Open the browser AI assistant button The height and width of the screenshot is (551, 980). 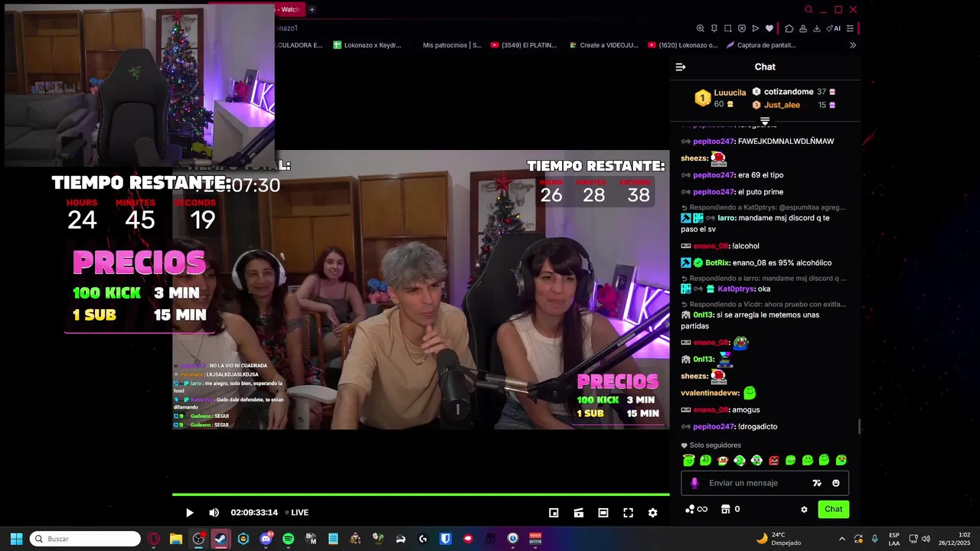point(833,28)
